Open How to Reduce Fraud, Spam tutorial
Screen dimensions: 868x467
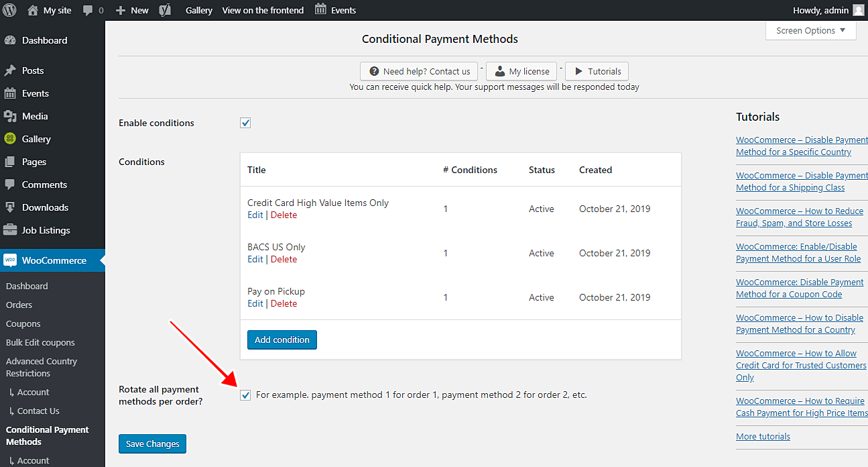click(800, 217)
